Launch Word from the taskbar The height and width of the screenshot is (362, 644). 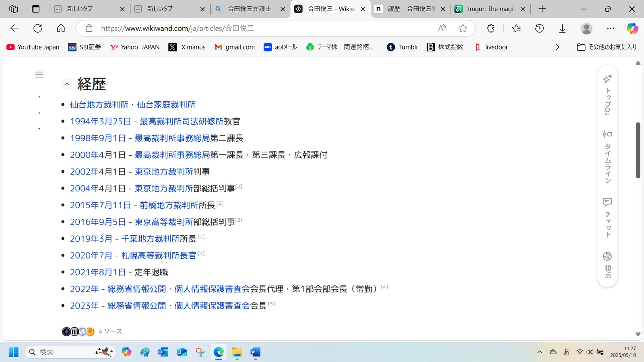click(255, 352)
